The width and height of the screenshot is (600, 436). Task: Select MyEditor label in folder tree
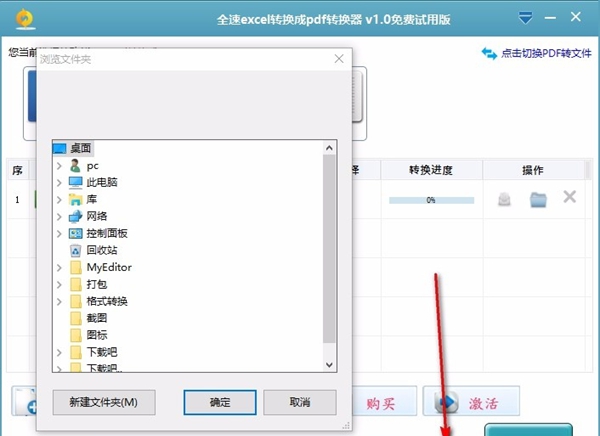click(x=109, y=267)
